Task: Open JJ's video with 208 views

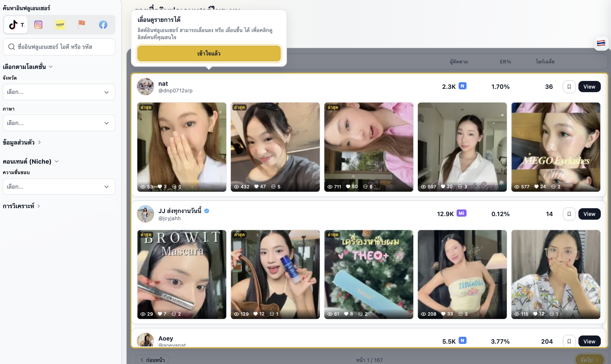Action: (x=462, y=274)
